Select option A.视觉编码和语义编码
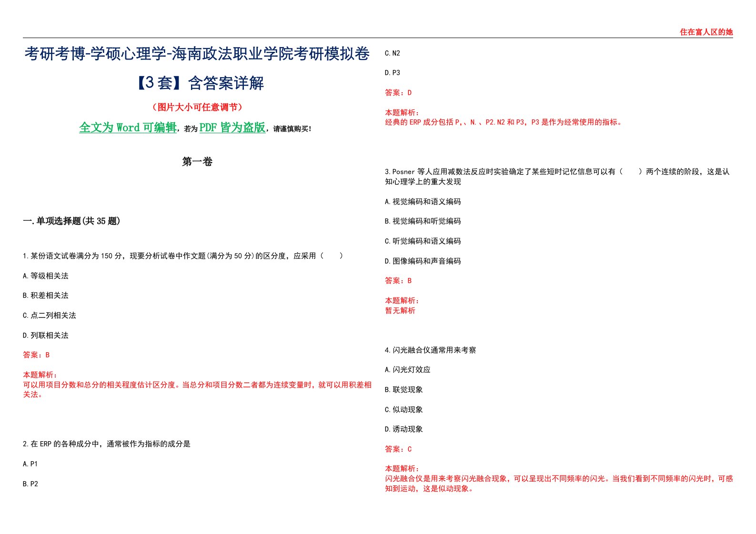 [423, 202]
